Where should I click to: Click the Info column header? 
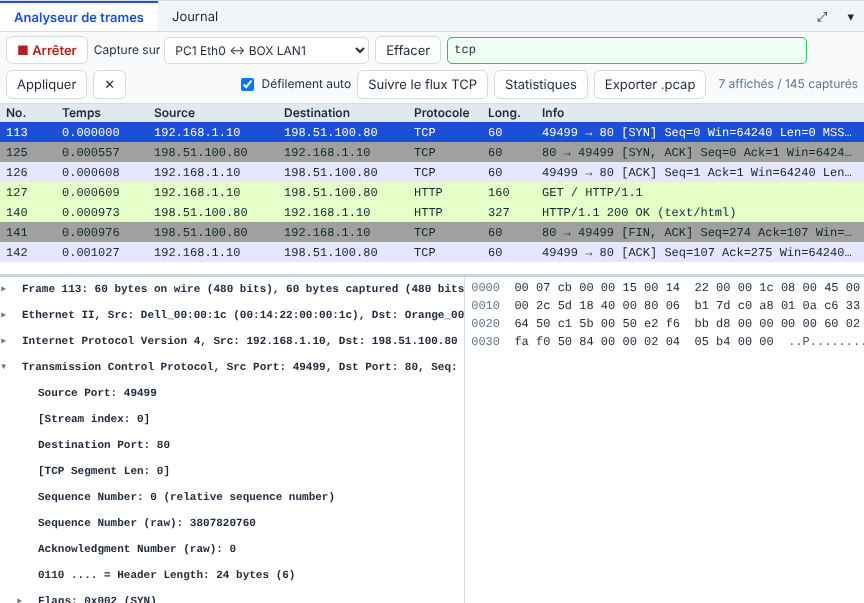point(553,113)
